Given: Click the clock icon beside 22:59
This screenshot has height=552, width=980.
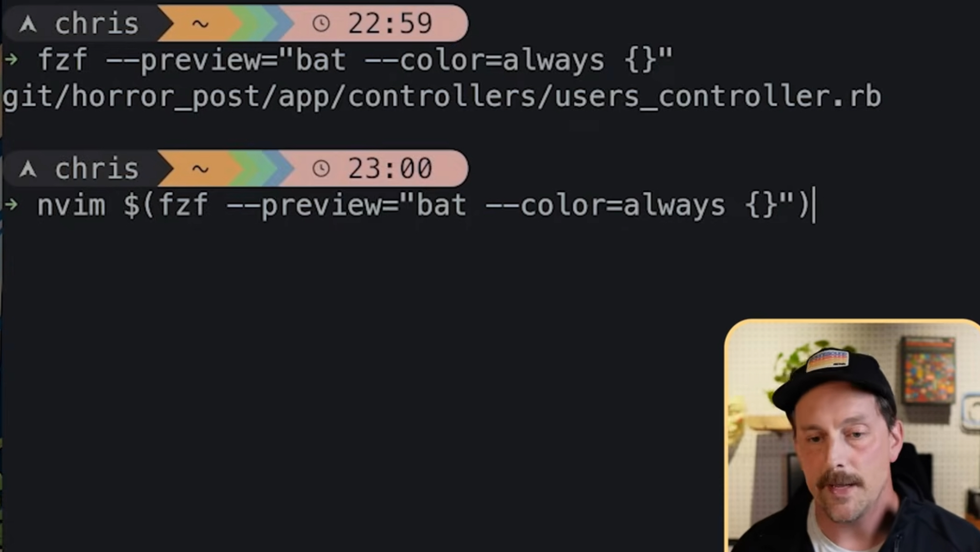Looking at the screenshot, I should [x=321, y=24].
